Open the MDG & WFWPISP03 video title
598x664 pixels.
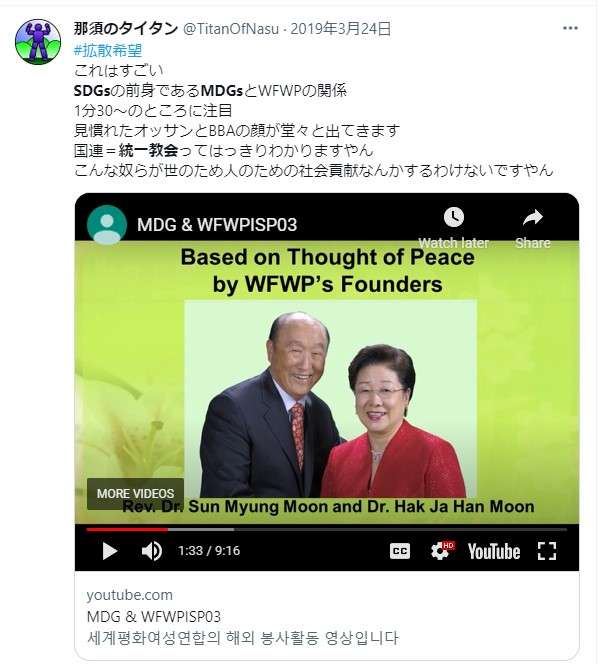[x=217, y=225]
